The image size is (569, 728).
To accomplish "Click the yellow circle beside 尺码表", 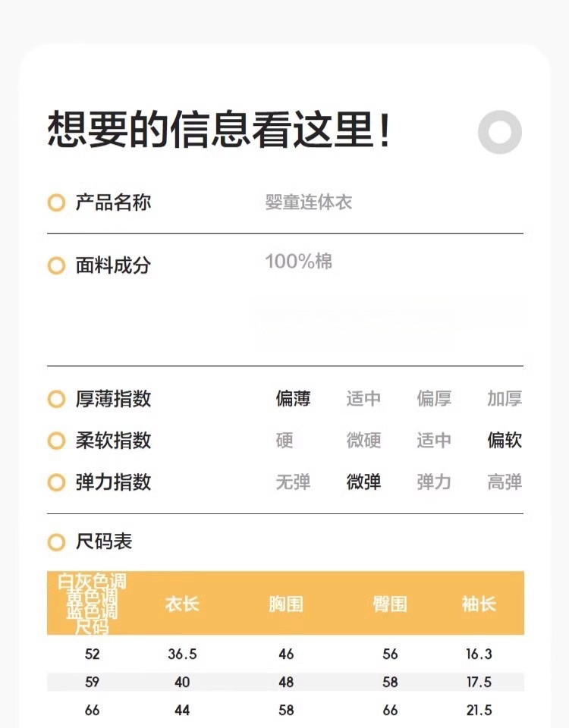I will click(x=56, y=542).
